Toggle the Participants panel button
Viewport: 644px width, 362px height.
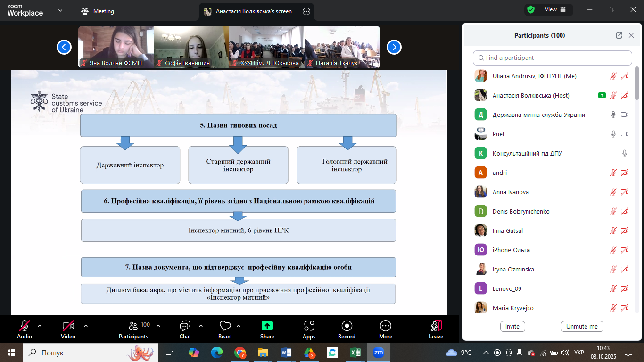click(133, 326)
